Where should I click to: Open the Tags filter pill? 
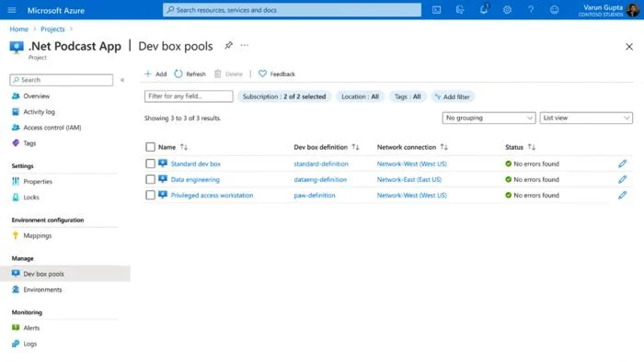click(408, 96)
